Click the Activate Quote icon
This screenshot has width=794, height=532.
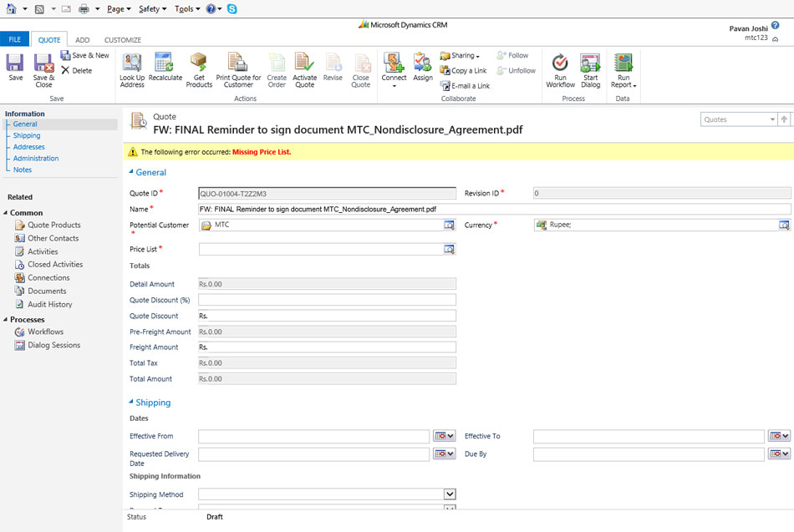tap(305, 64)
